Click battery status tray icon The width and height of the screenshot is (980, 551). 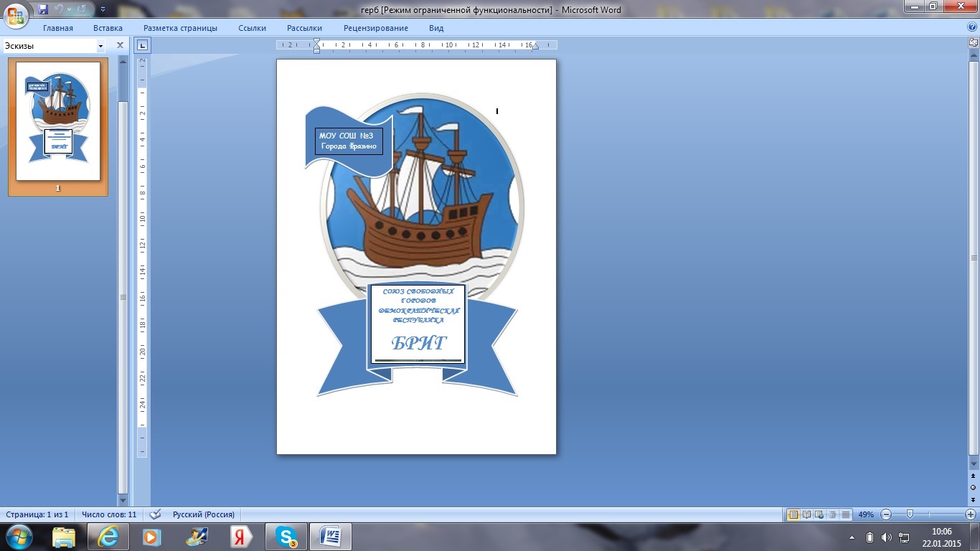[870, 537]
